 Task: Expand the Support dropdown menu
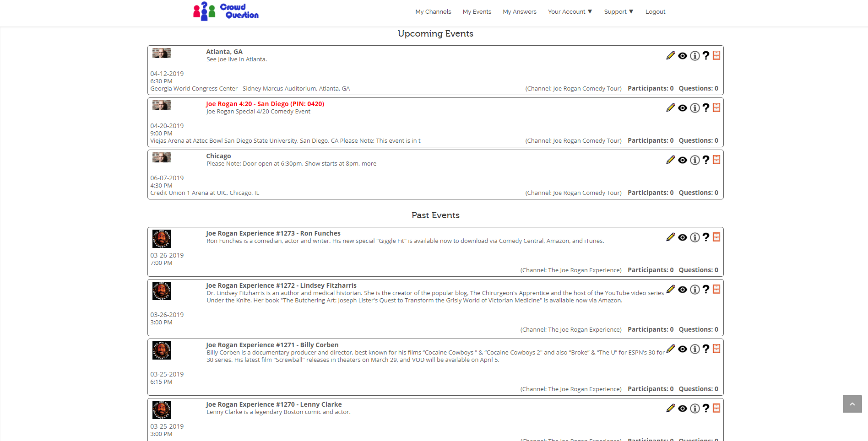[618, 11]
